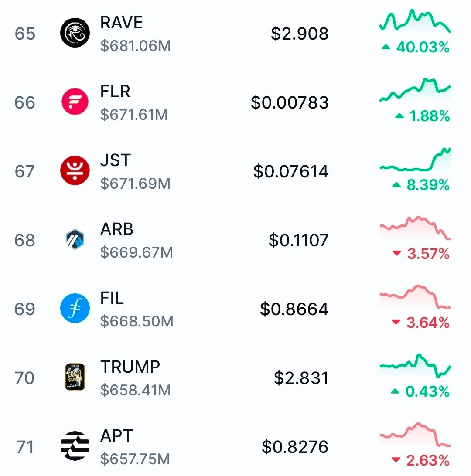Open the APT red sparkline chart
The image size is (471, 476).
coord(415,435)
